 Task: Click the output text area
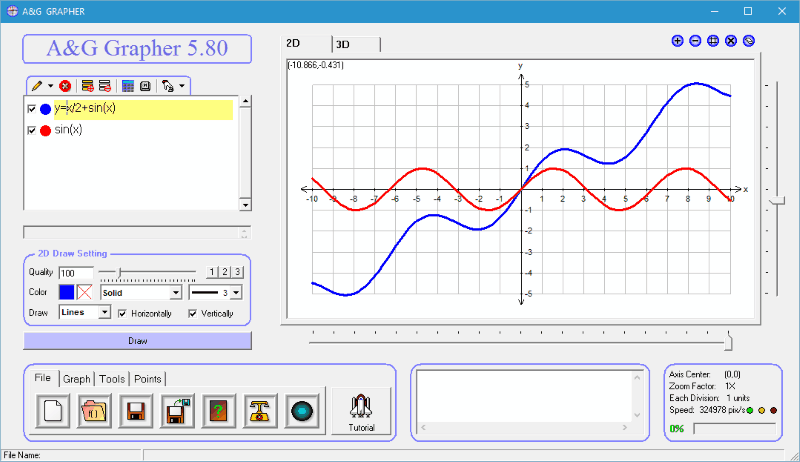(524, 396)
